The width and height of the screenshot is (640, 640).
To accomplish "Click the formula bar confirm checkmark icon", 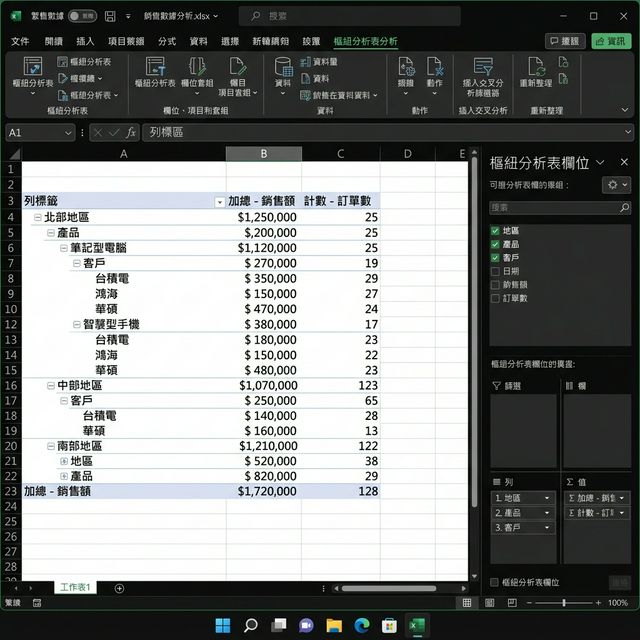I will (x=114, y=133).
